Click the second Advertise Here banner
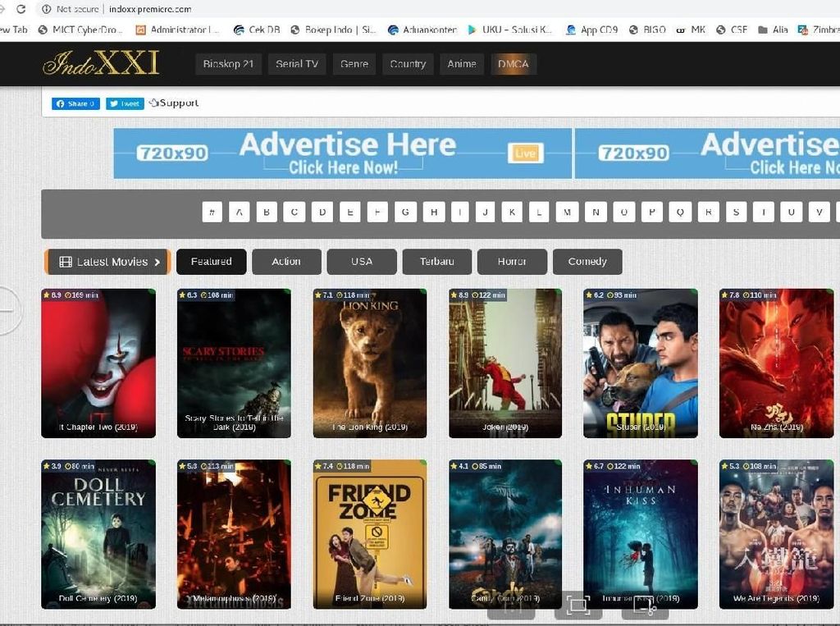This screenshot has width=840, height=626. pos(707,153)
